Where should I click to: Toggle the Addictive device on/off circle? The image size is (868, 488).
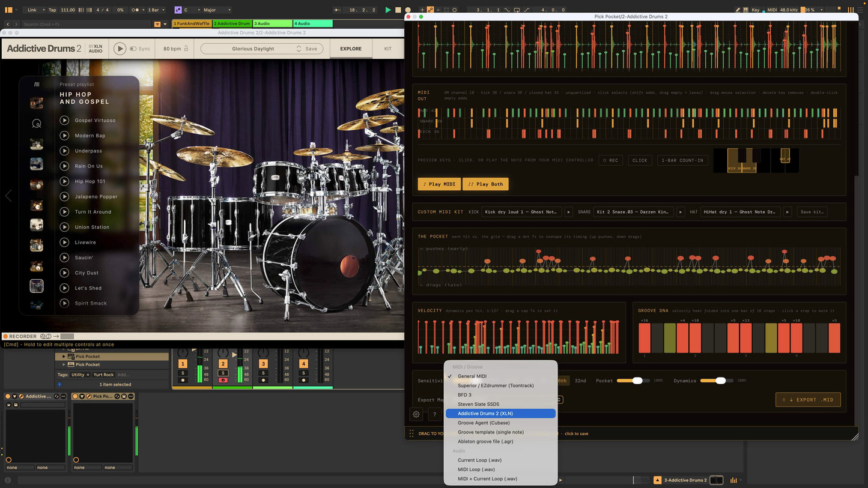8,396
